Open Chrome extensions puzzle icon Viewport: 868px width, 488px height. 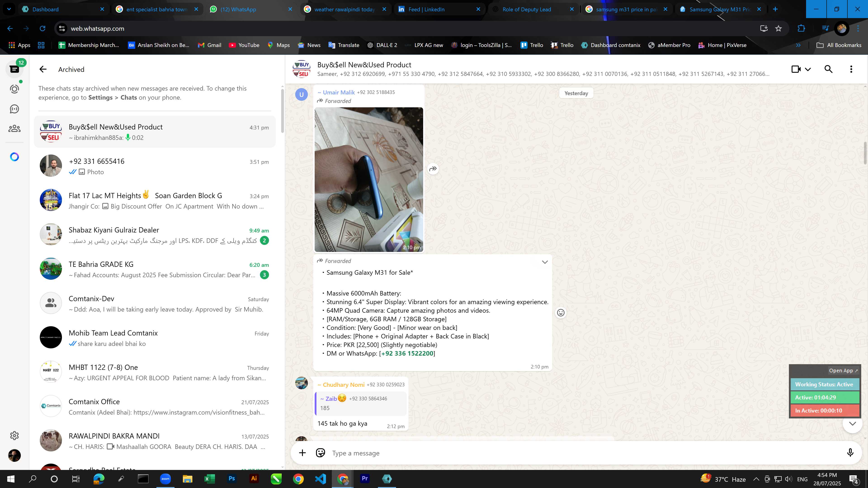[x=801, y=29]
